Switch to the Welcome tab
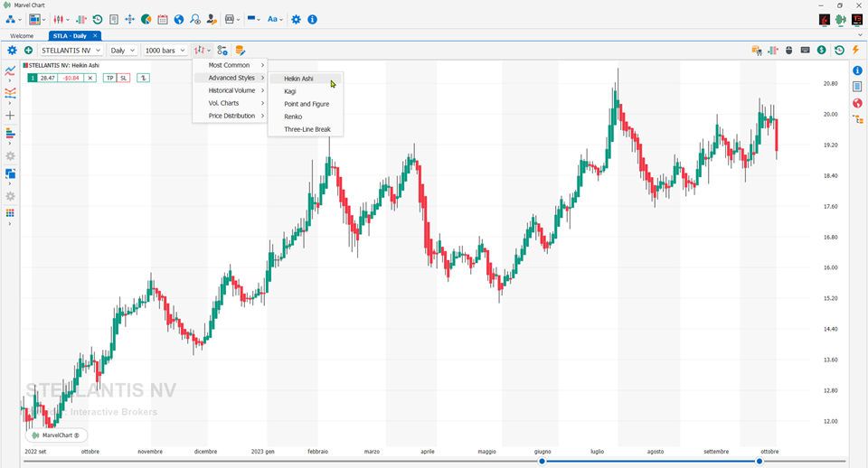This screenshot has width=868, height=468. click(22, 36)
